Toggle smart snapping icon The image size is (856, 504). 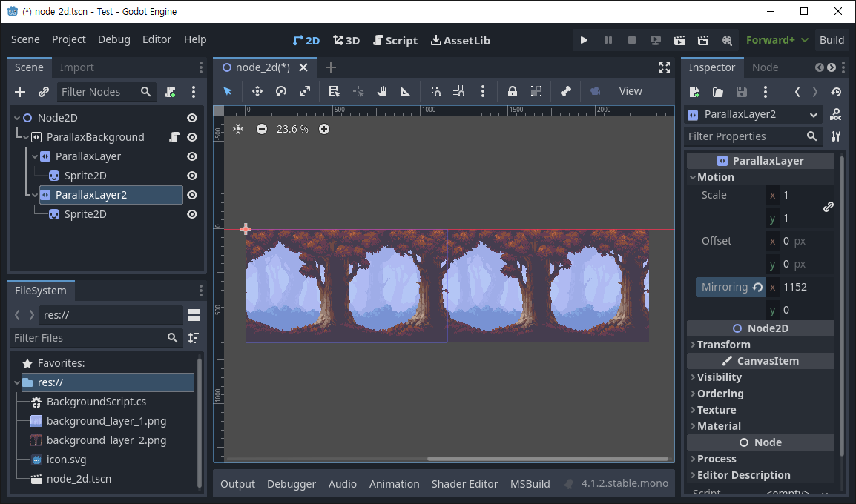click(x=435, y=91)
